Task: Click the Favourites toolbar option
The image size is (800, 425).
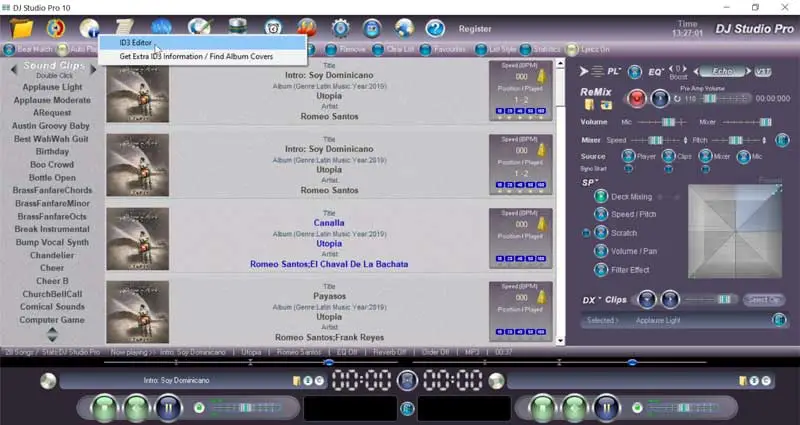Action: click(x=443, y=49)
